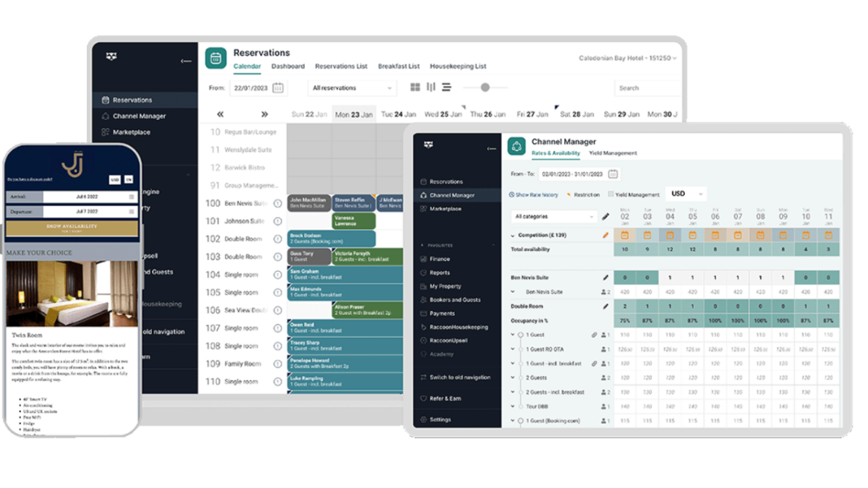Viewport: 868px width, 488px height.
Task: Open Yield Management tab in Channel Manager
Action: point(613,153)
